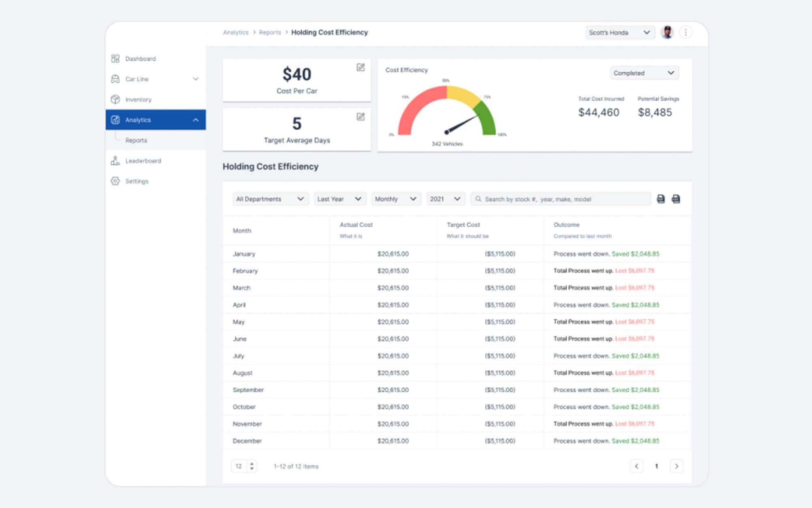Viewport: 812px width, 508px height.
Task: Open the Scott's Honda dealership dropdown
Action: [x=619, y=33]
